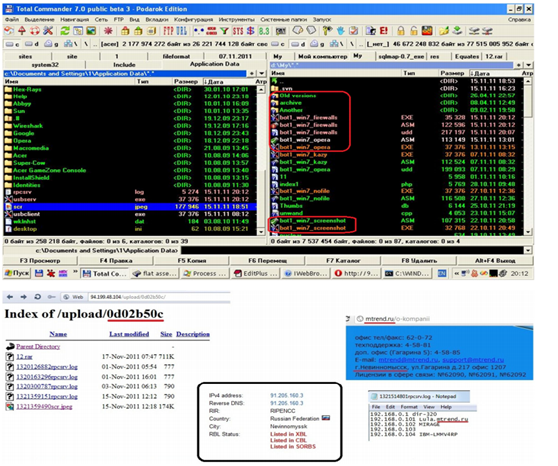The image size is (558, 466).
Task: Open the Конфигурация menu
Action: [193, 20]
